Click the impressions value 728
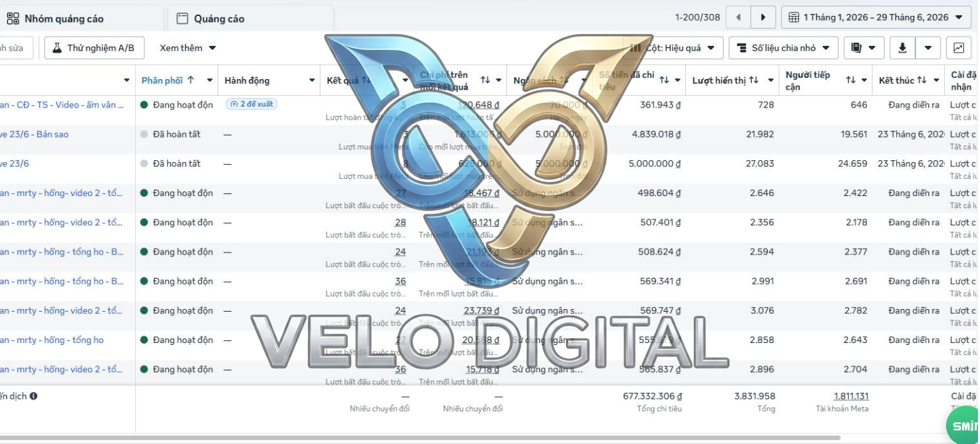The image size is (980, 444). [x=766, y=105]
